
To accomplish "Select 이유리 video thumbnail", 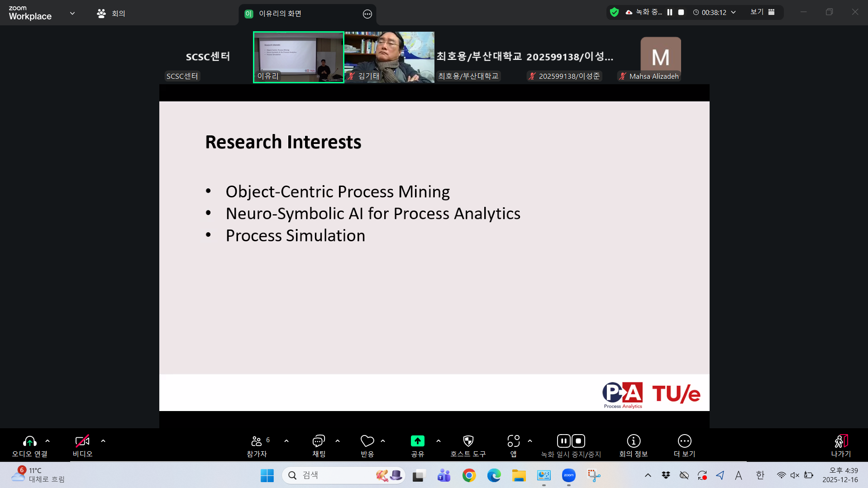I will coord(299,57).
